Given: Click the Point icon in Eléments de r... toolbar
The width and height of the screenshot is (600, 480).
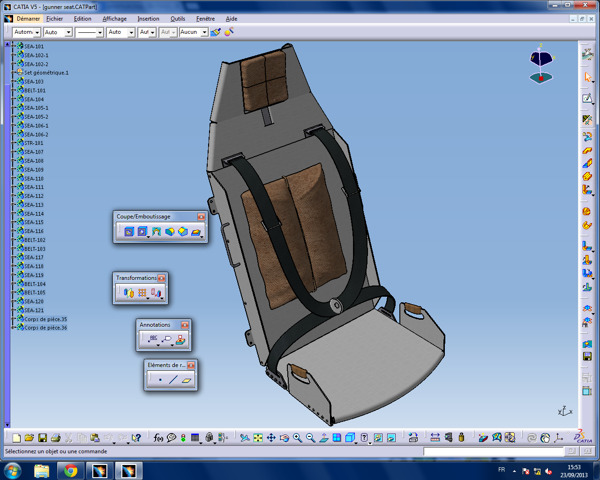Looking at the screenshot, I should (160, 380).
